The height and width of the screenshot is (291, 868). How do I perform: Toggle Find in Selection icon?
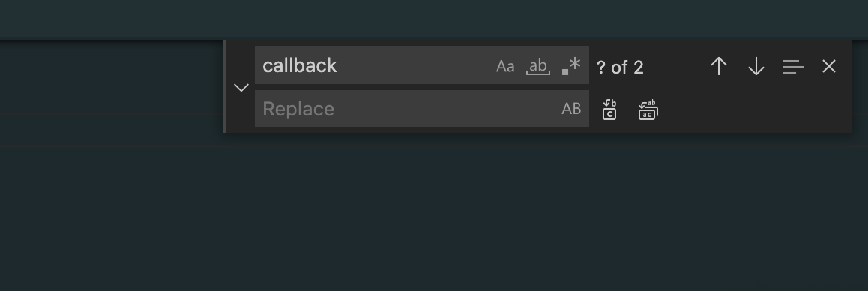coord(793,67)
